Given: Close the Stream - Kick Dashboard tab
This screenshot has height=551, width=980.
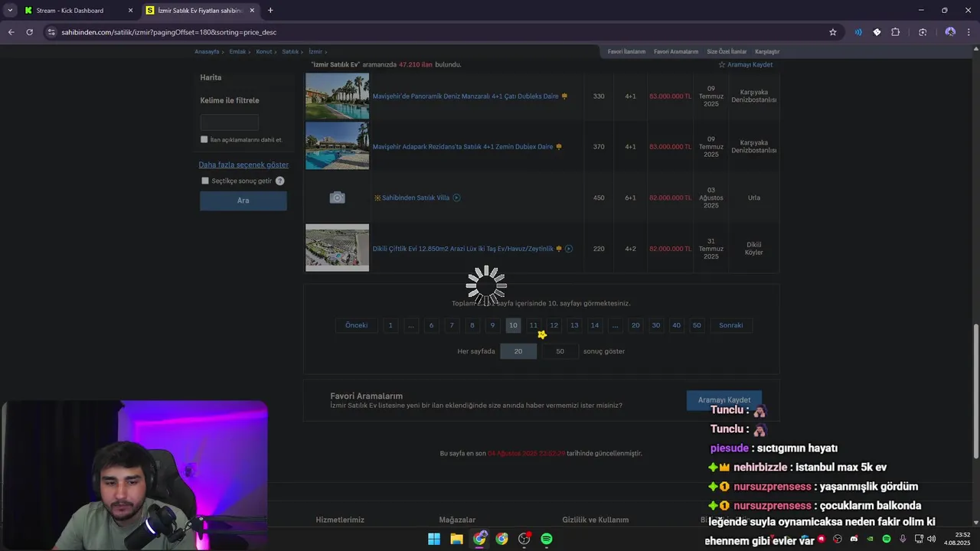Looking at the screenshot, I should click(130, 11).
